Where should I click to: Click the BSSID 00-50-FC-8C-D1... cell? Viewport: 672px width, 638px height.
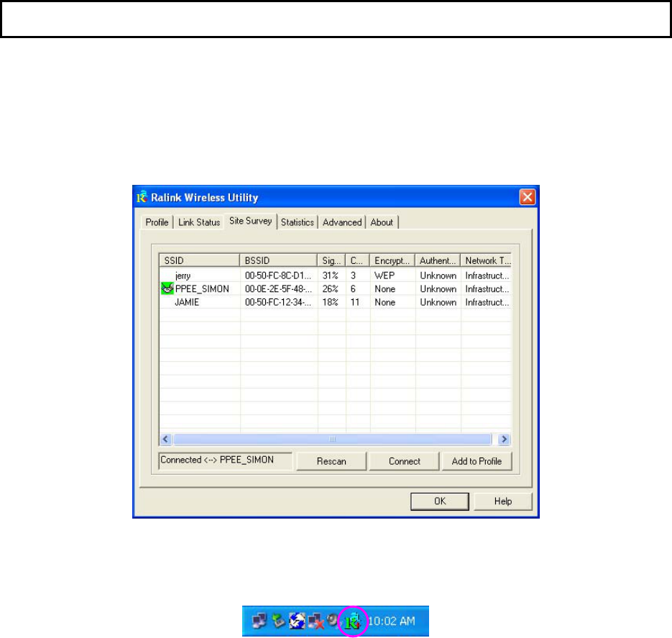[278, 275]
